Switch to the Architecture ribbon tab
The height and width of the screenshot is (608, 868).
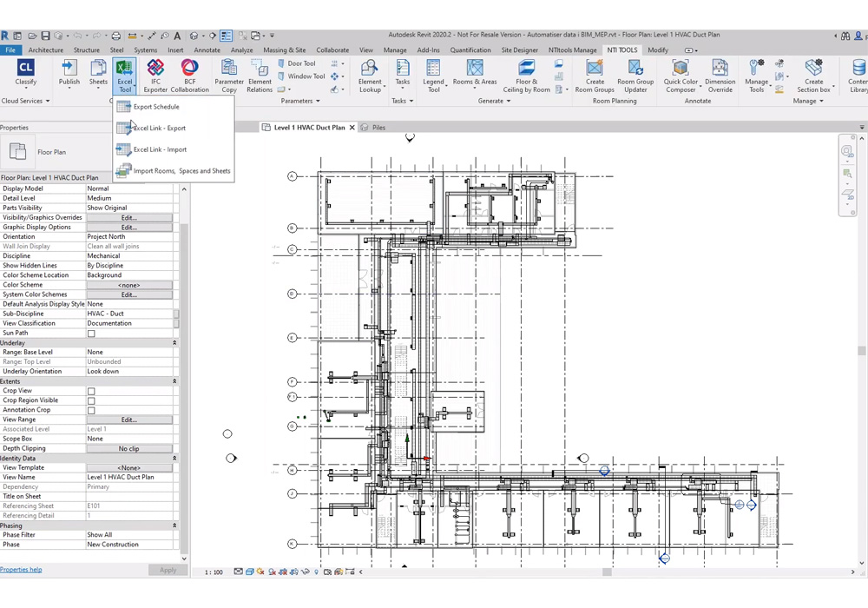(47, 50)
